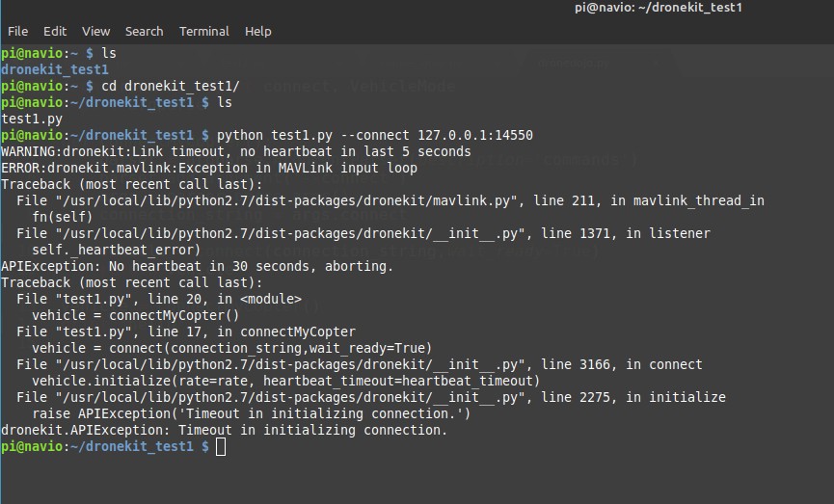The width and height of the screenshot is (834, 504).
Task: Click the 'raise APIException' line
Action: (x=252, y=413)
